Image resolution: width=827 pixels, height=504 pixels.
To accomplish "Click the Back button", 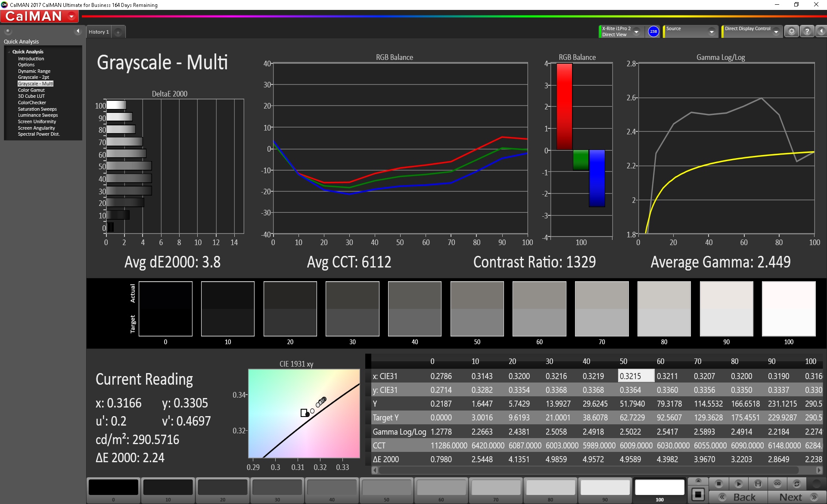I will click(738, 497).
